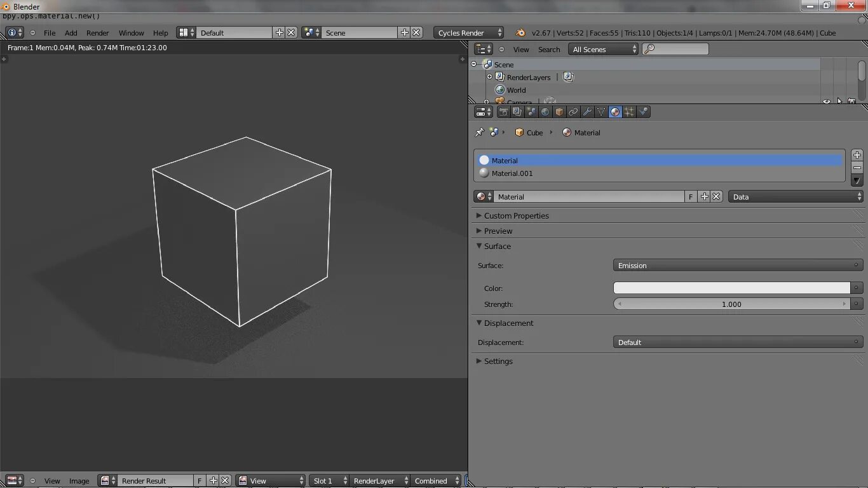The width and height of the screenshot is (868, 488).
Task: Open the Modifiers wrench tab
Action: 587,112
